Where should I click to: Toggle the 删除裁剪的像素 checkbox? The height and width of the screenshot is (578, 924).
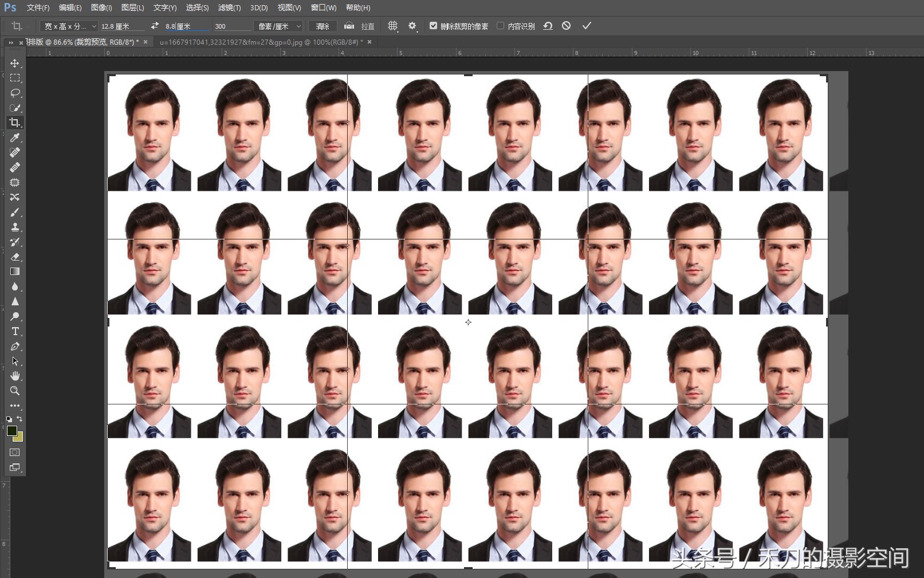(433, 26)
